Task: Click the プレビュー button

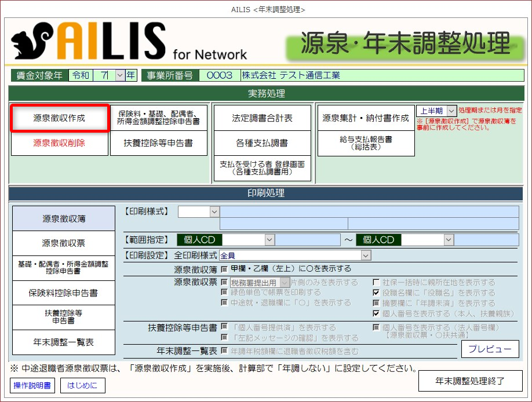Action: tap(490, 349)
